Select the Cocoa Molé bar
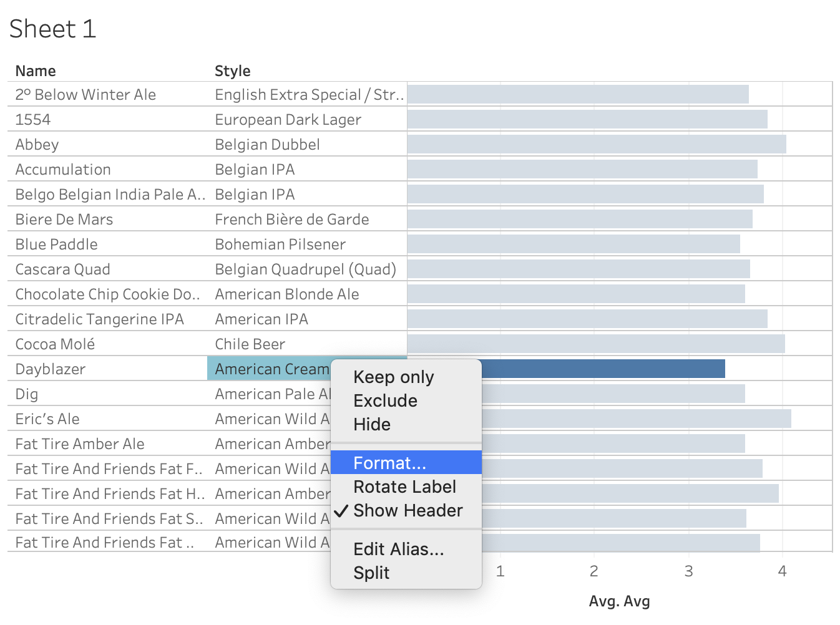 click(x=596, y=344)
